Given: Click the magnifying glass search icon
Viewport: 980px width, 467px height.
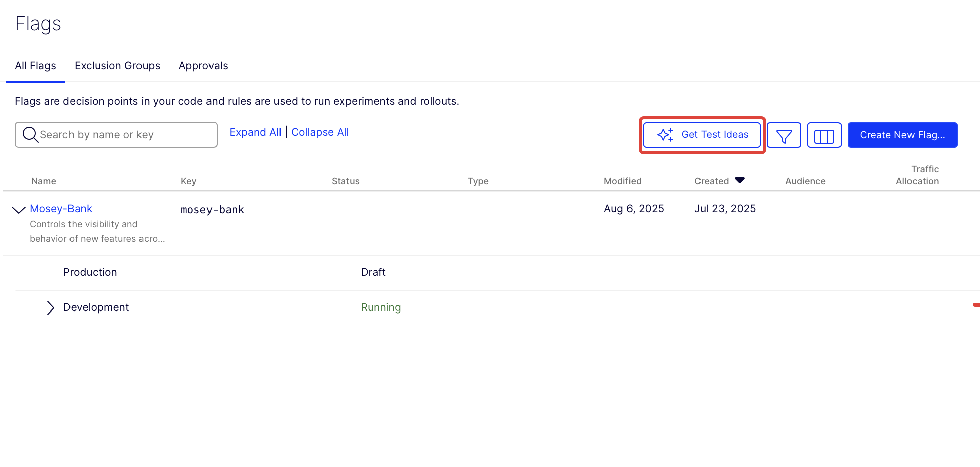Looking at the screenshot, I should click(x=30, y=135).
